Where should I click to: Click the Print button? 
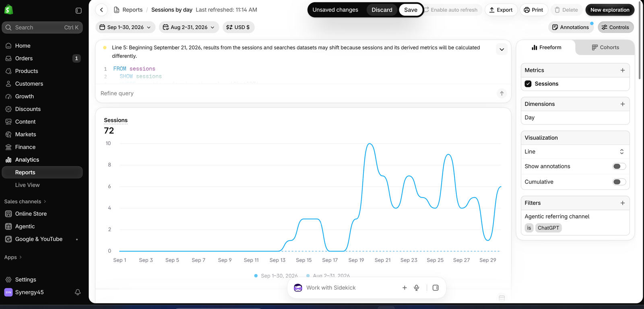[x=533, y=10]
